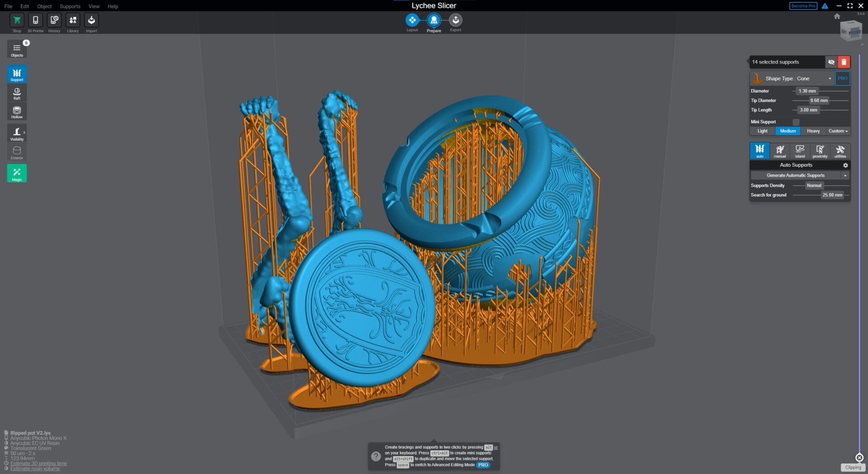Open the Generate Automatic Supports dropdown arrow

click(x=845, y=175)
